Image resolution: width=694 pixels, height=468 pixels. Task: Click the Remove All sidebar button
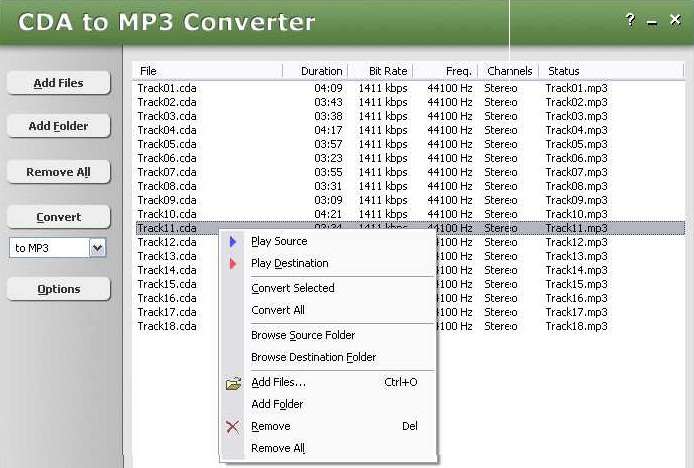pyautogui.click(x=58, y=172)
